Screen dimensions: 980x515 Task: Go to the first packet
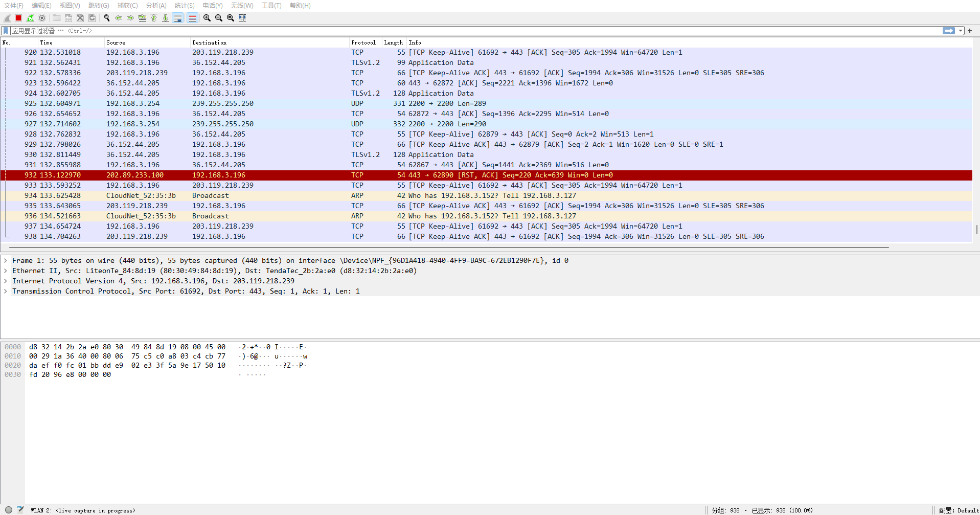tap(154, 17)
